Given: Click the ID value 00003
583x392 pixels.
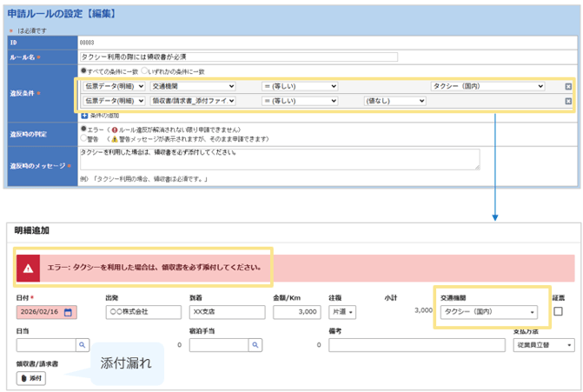Looking at the screenshot, I should point(87,43).
